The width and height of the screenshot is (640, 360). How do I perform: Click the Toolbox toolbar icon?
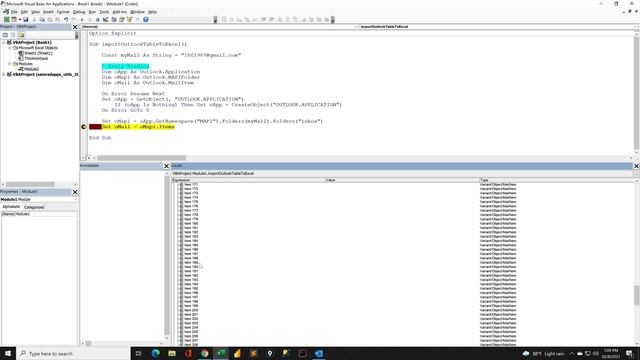click(x=138, y=20)
